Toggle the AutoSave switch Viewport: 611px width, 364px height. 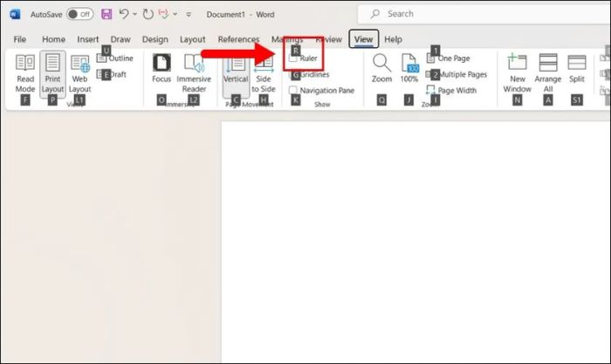[x=79, y=15]
